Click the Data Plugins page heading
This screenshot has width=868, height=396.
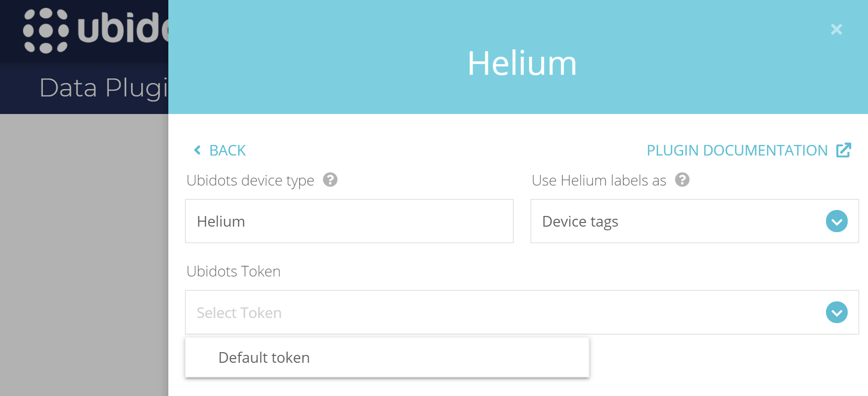click(x=104, y=88)
